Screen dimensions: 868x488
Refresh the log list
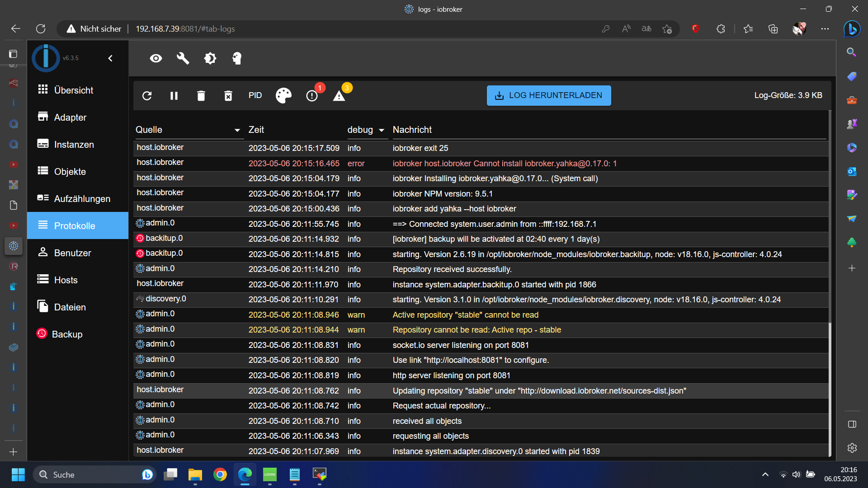(x=147, y=96)
